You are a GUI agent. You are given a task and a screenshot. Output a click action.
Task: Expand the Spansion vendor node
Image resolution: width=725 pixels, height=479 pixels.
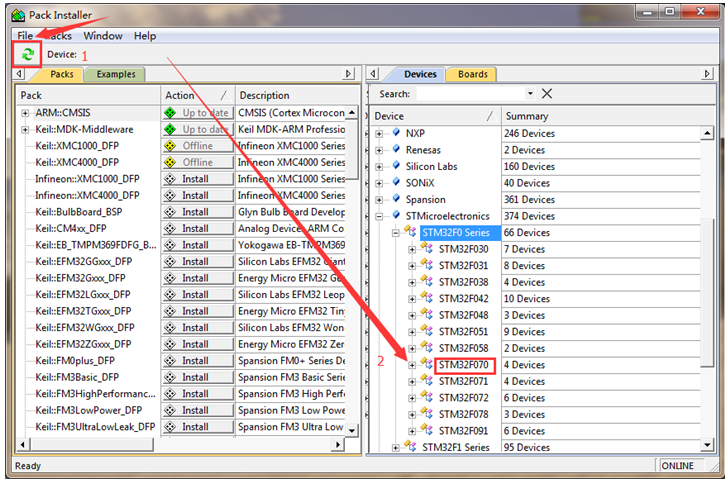pyautogui.click(x=380, y=200)
